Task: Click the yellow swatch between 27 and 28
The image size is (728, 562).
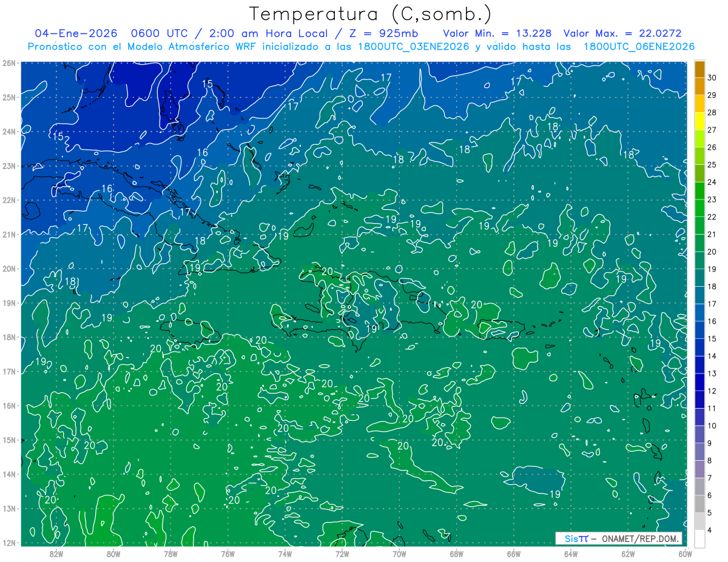Action: pos(699,121)
